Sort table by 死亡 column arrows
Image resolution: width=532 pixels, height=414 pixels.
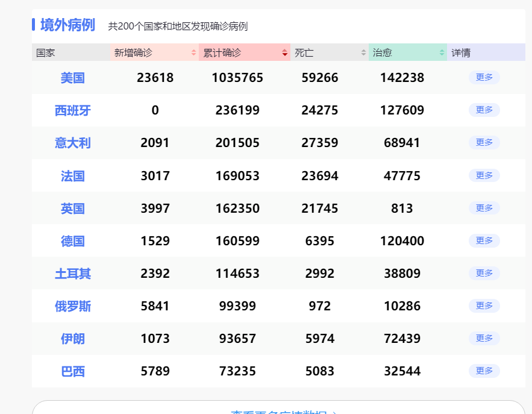point(363,53)
